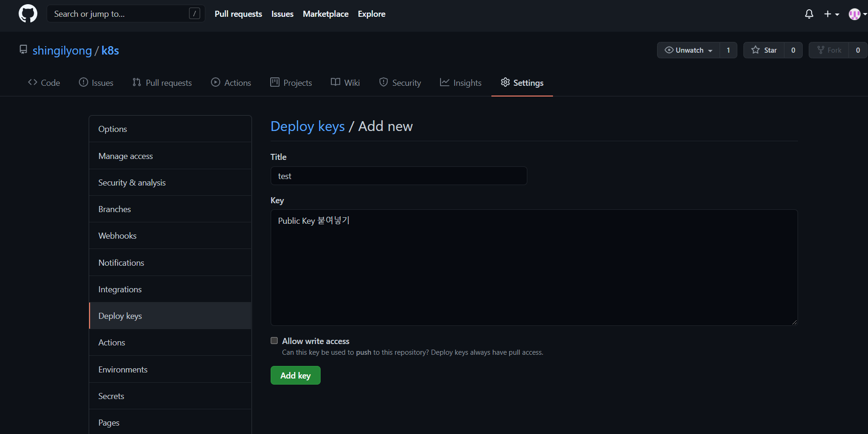Screen dimensions: 868x434
Task: Open the repository Pull requests tab
Action: [x=162, y=83]
